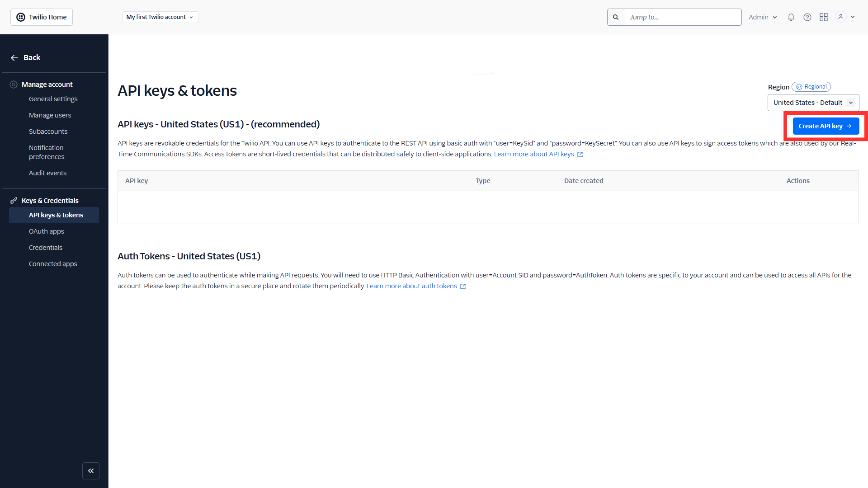This screenshot has width=868, height=488.
Task: Click the Regional globe badge
Action: coord(811,86)
